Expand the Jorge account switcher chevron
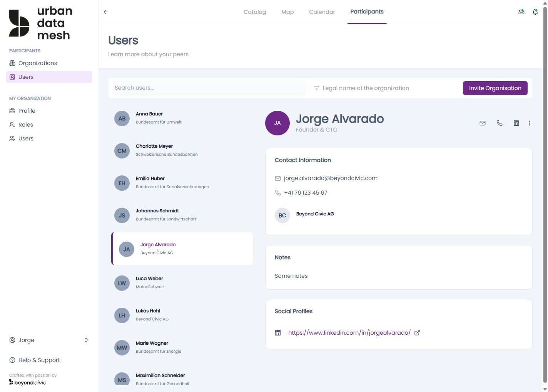The width and height of the screenshot is (548, 392). point(86,340)
